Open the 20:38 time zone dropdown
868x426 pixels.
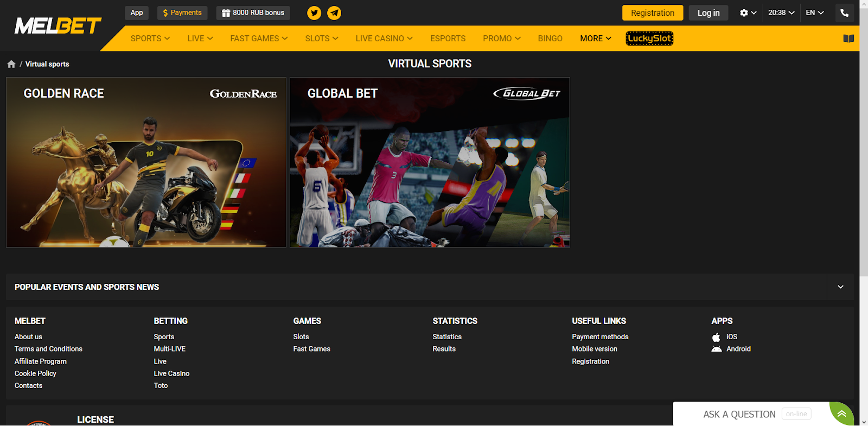coord(781,13)
